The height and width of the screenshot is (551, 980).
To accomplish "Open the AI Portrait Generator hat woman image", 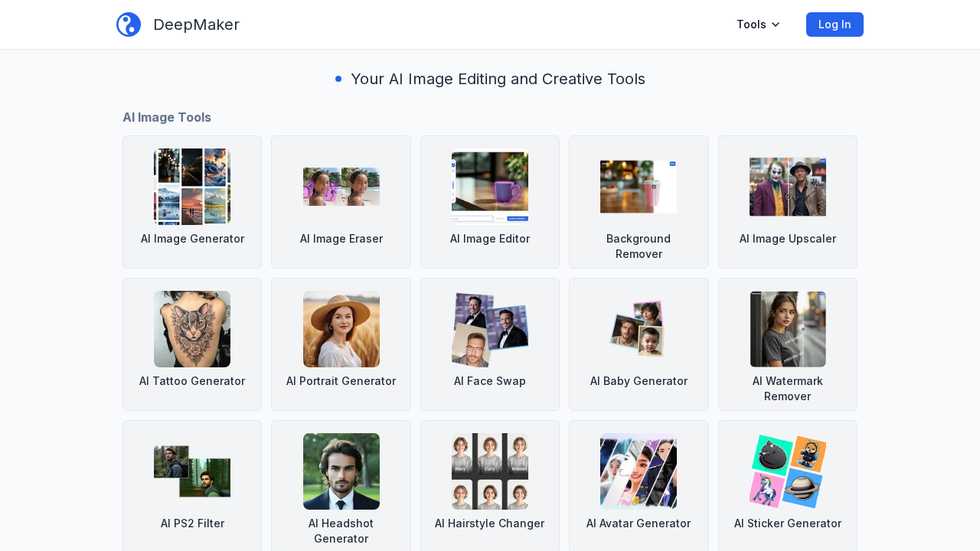I will [x=341, y=329].
